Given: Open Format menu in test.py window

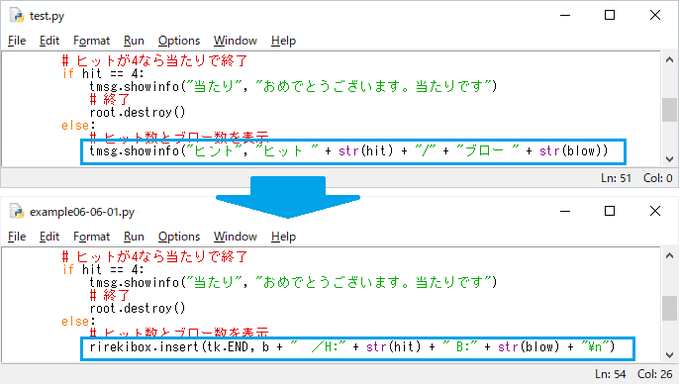Looking at the screenshot, I should tap(92, 41).
